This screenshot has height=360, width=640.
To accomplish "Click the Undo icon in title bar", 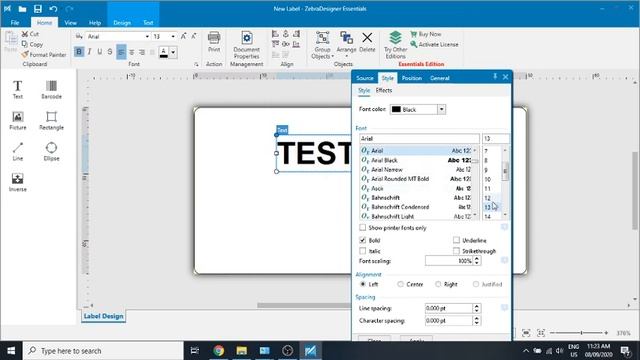I will 53,9.
